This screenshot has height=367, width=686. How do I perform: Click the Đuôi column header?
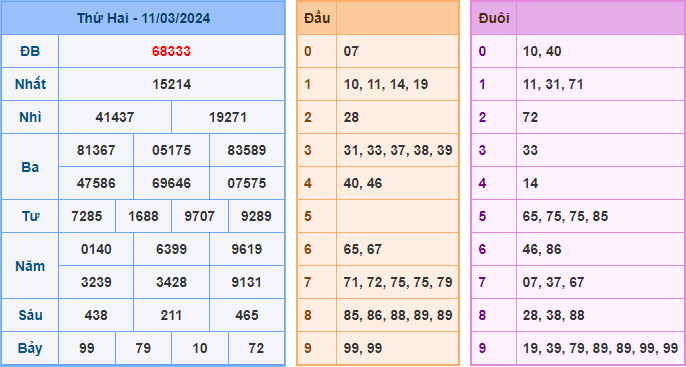coord(494,18)
